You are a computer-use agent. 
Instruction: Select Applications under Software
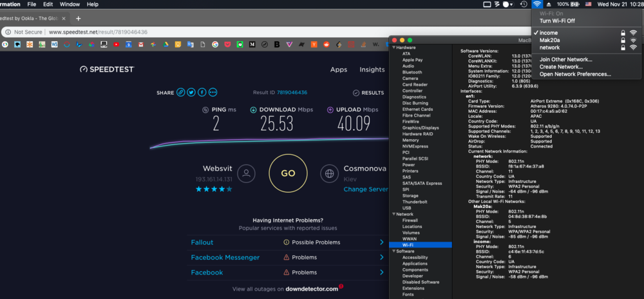coord(415,264)
